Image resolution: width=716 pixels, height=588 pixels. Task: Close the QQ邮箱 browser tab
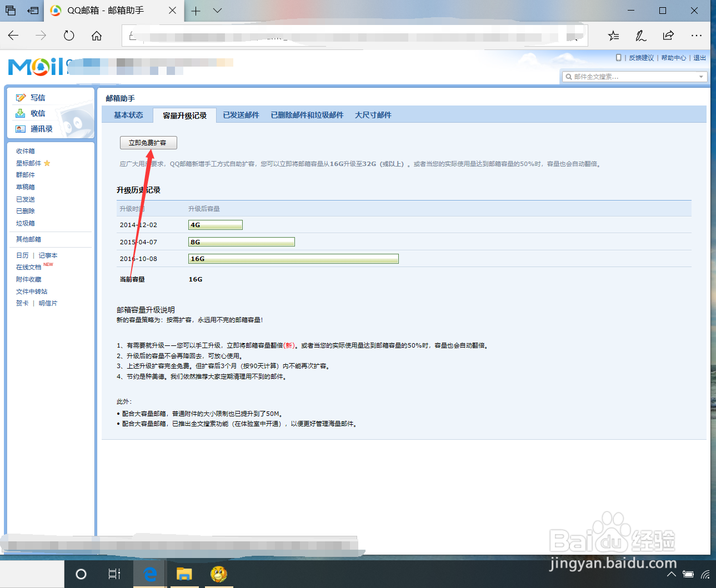[x=172, y=11]
